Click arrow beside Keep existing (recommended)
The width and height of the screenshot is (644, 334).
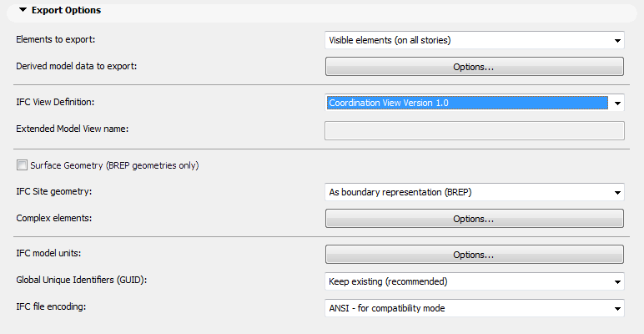coord(617,281)
